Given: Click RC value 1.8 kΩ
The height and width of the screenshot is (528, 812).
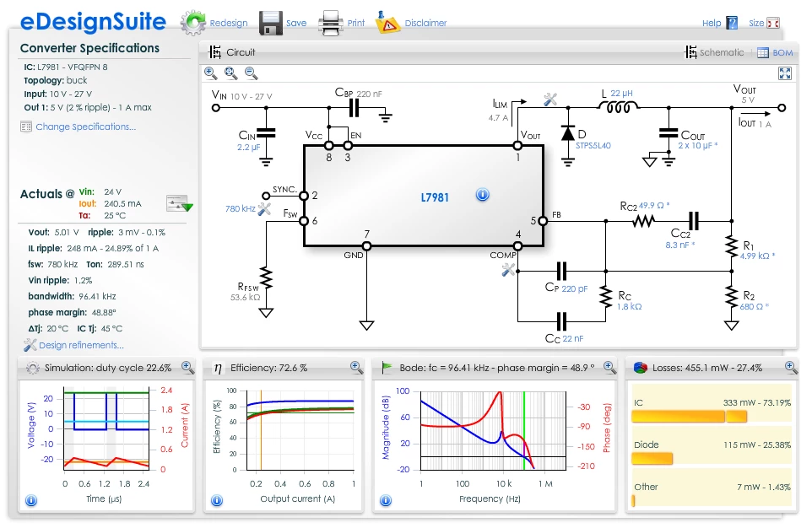Looking at the screenshot, I should point(629,306).
